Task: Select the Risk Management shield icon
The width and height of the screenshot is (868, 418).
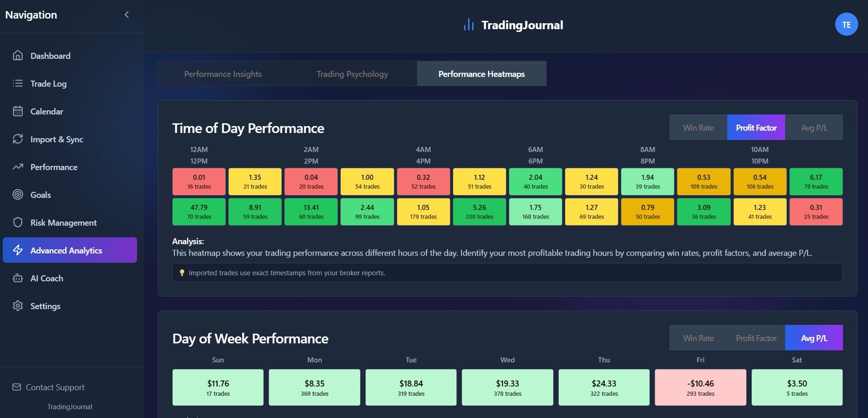Action: coord(17,222)
